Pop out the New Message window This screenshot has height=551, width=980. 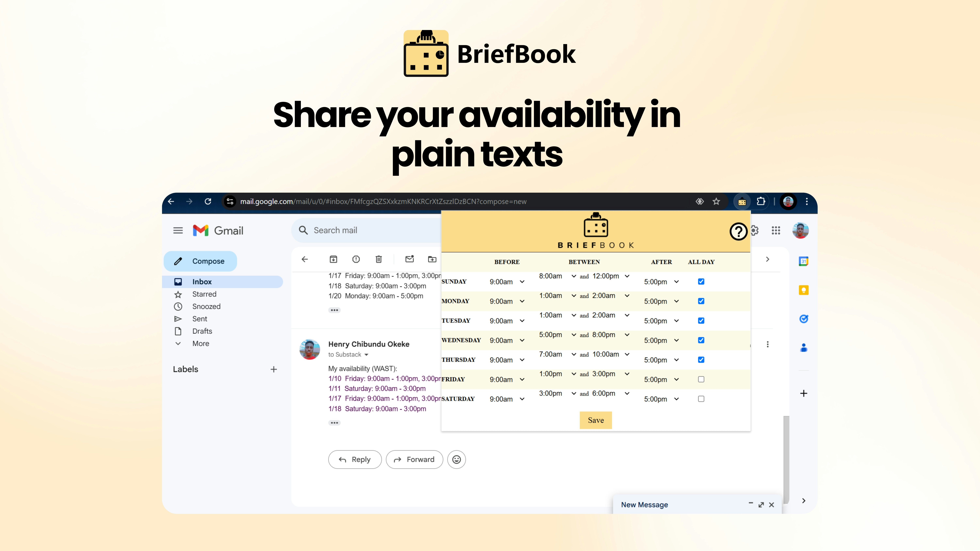pyautogui.click(x=761, y=505)
